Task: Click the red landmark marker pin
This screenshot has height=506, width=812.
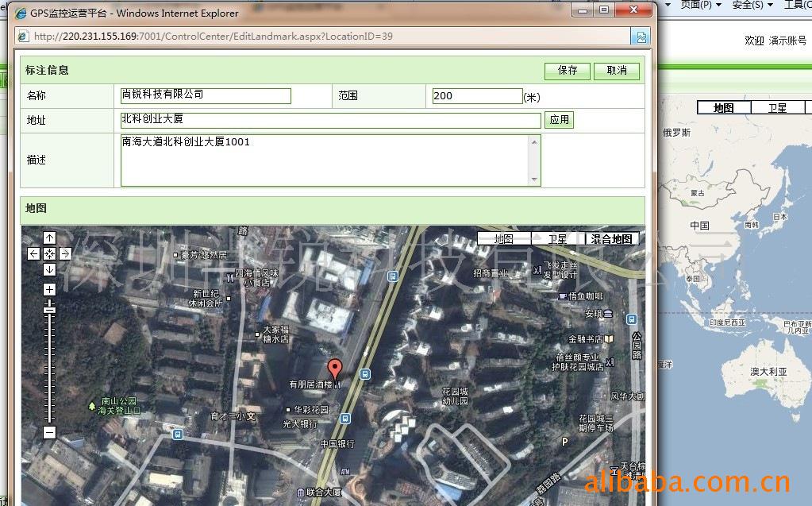Action: tap(335, 369)
